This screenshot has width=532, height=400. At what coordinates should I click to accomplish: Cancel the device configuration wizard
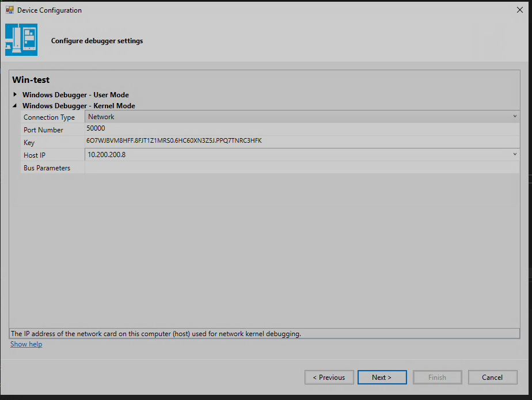493,378
